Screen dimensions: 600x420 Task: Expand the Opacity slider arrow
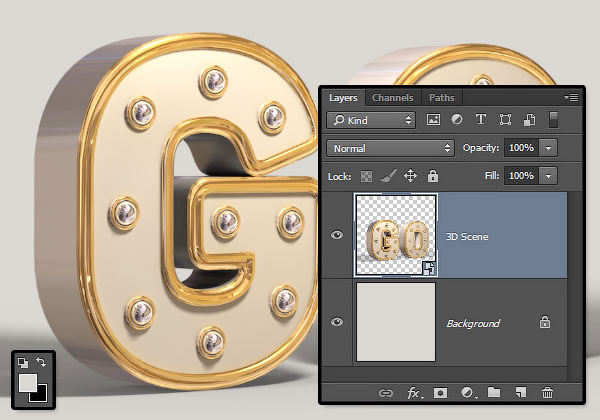(x=549, y=148)
